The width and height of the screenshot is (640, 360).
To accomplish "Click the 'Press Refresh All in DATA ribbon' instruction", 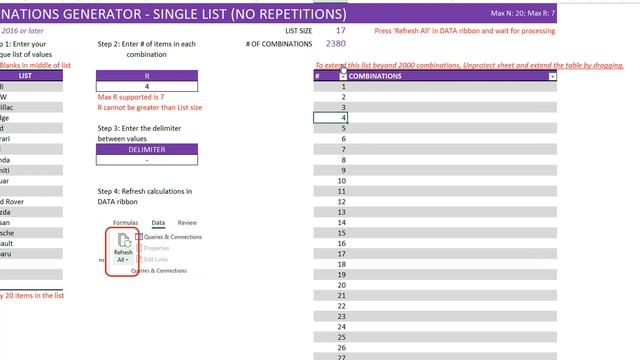I will pyautogui.click(x=464, y=31).
